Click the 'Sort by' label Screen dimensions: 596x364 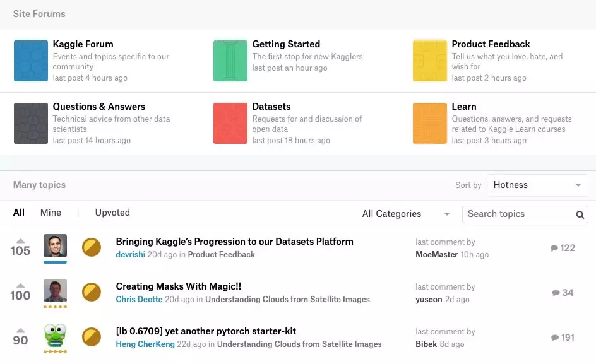click(468, 185)
